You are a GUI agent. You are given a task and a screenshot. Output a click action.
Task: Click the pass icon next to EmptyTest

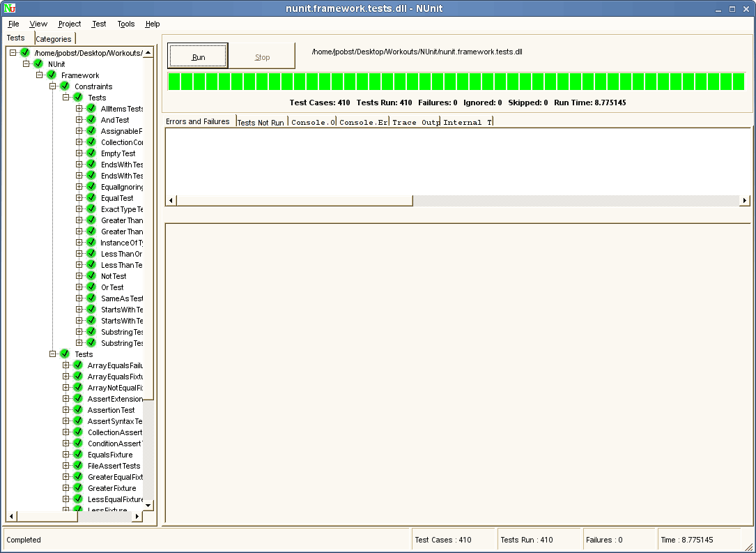point(91,153)
